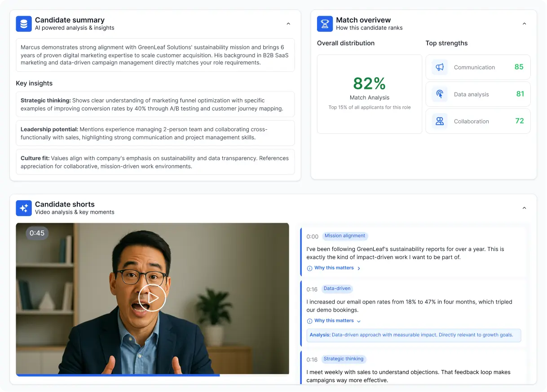
Task: Click the Data analysis pointer icon
Action: click(x=440, y=94)
